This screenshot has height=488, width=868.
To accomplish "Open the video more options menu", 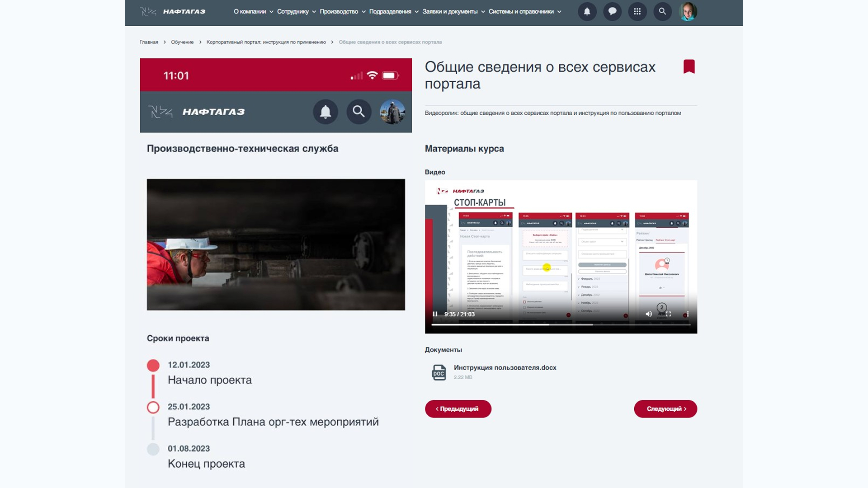I will click(688, 314).
